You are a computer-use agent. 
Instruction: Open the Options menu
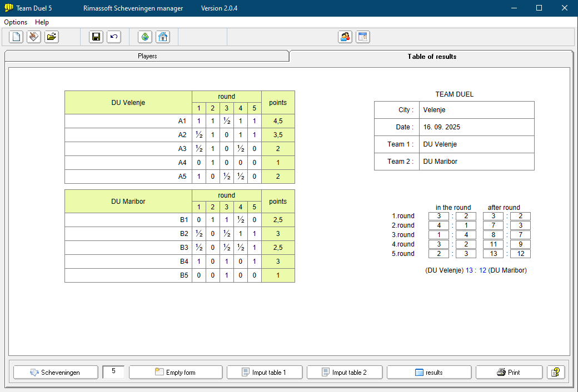pos(16,22)
